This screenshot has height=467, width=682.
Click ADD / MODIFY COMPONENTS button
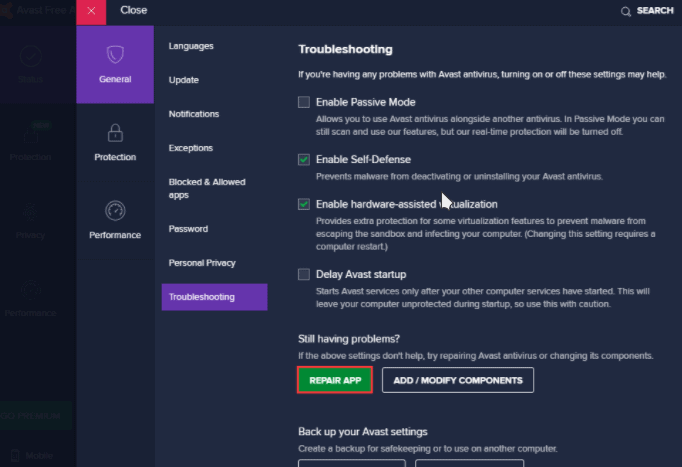pyautogui.click(x=458, y=380)
